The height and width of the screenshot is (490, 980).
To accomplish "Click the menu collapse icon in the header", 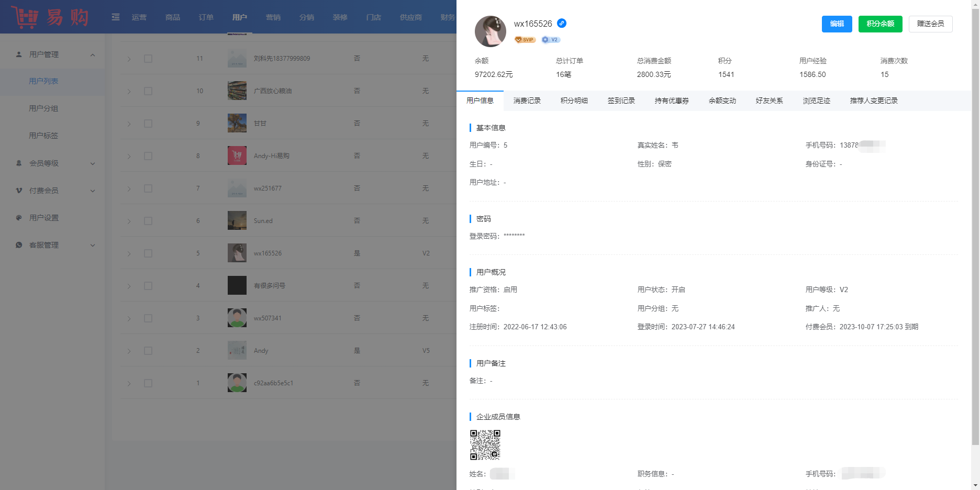I will 116,17.
